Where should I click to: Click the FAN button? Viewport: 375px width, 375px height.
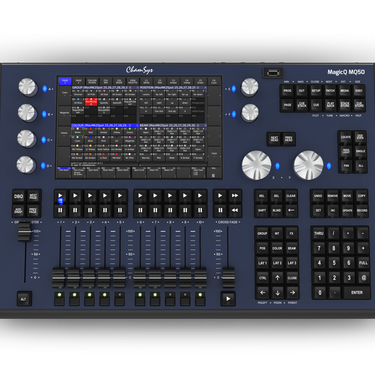point(346,166)
